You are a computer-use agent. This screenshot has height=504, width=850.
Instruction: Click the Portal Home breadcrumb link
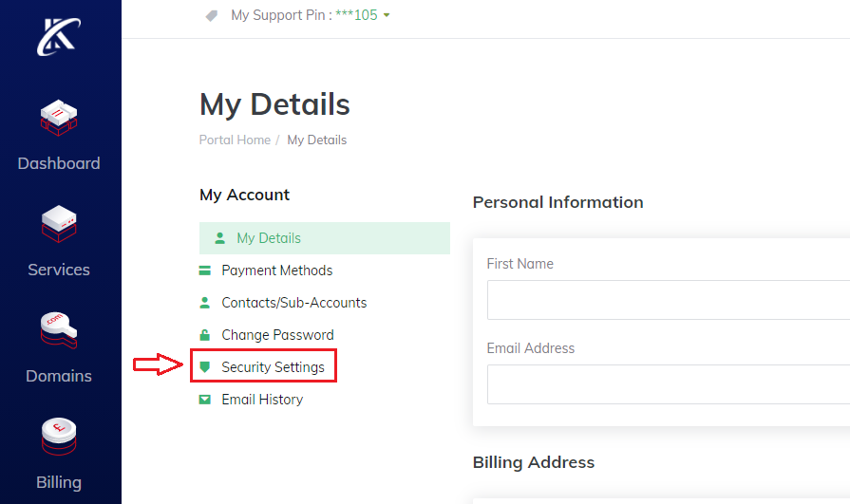click(x=235, y=140)
